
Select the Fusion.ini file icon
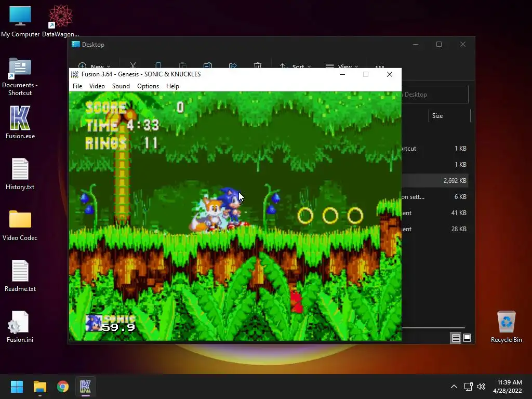[20, 326]
